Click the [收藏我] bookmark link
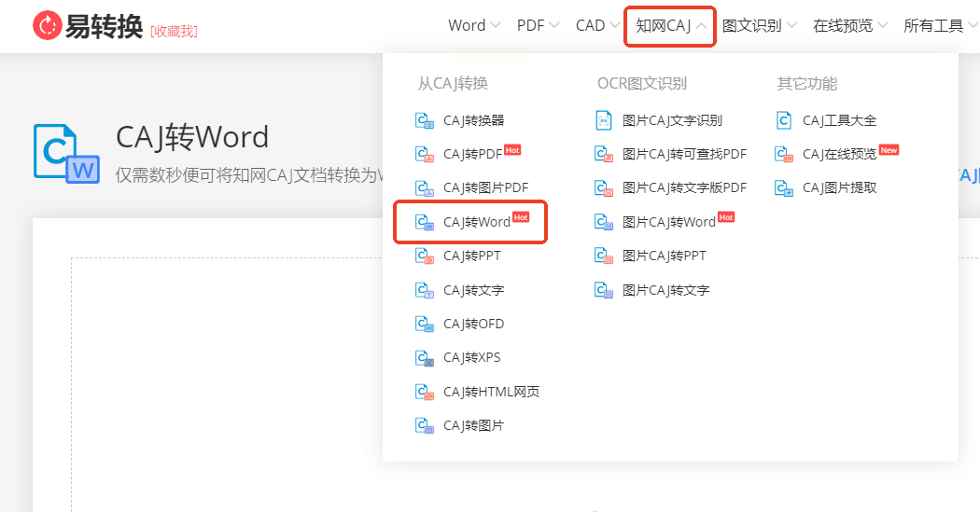 click(x=174, y=31)
